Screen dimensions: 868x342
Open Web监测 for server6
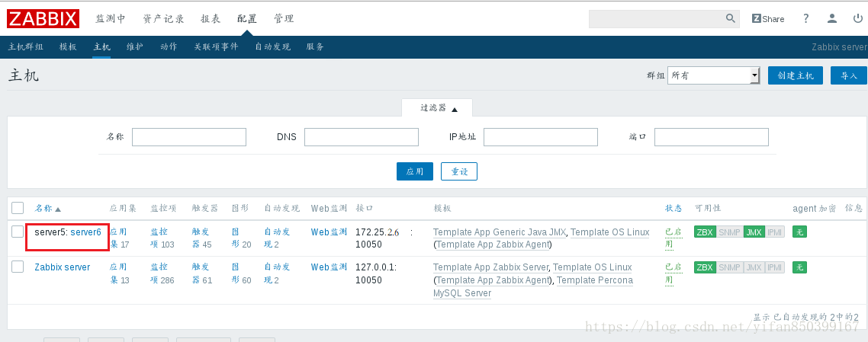point(329,232)
